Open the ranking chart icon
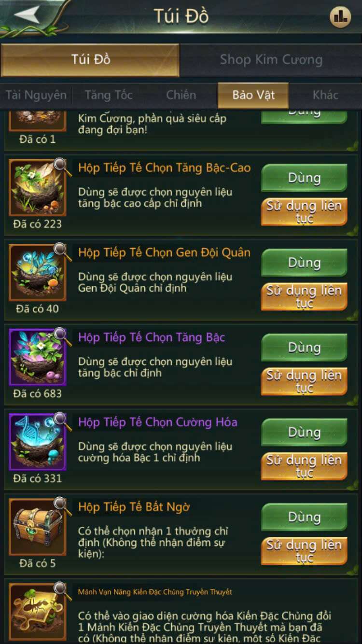The image size is (362, 644). pyautogui.click(x=340, y=17)
